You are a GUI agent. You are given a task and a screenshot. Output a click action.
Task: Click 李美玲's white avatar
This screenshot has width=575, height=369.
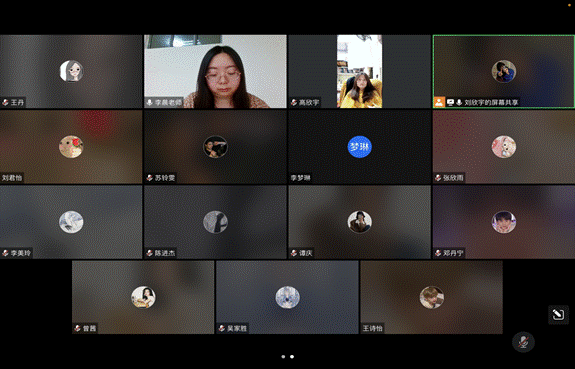click(x=71, y=222)
